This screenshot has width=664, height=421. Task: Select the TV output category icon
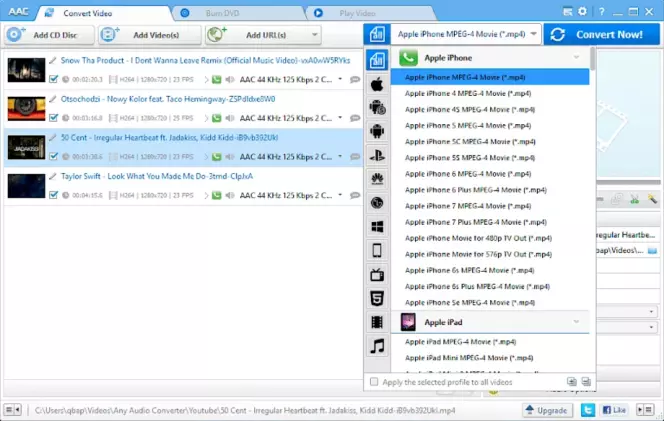click(377, 274)
